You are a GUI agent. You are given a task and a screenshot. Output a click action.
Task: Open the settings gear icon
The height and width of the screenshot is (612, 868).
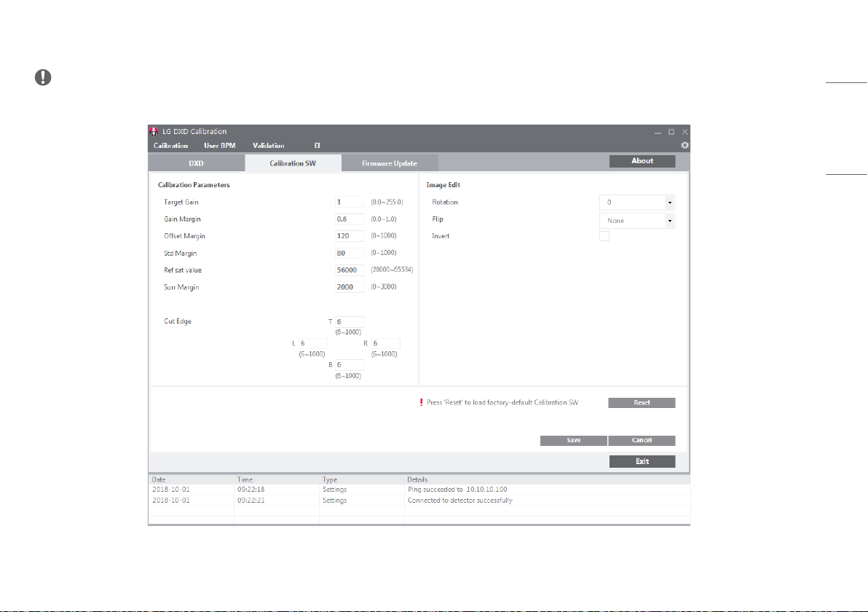[x=684, y=145]
